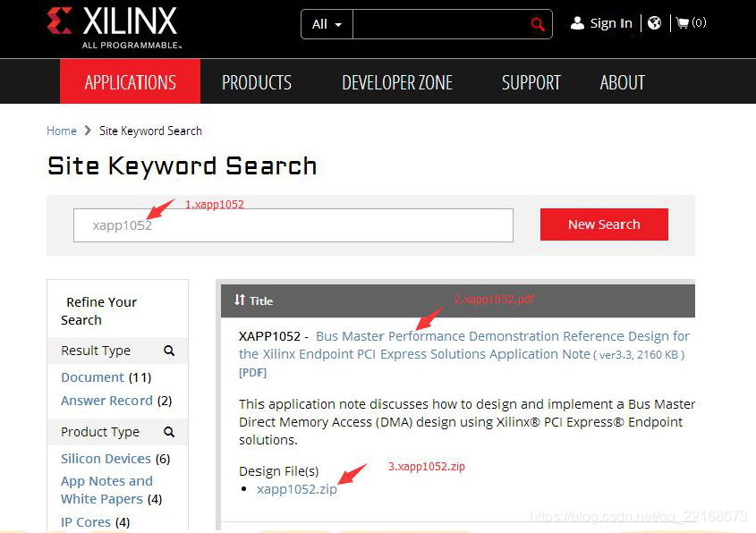Click the red search magnifier icon
Viewport: 756px width, 533px height.
coord(538,23)
